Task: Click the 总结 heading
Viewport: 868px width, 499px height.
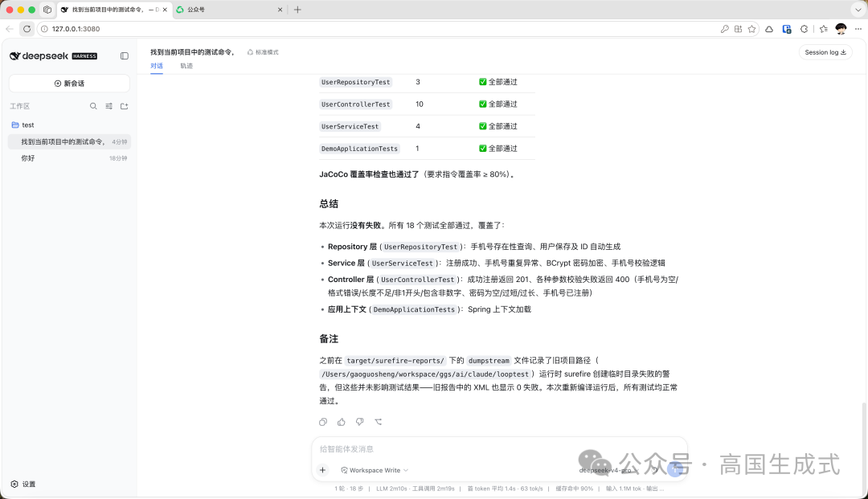Action: (329, 203)
